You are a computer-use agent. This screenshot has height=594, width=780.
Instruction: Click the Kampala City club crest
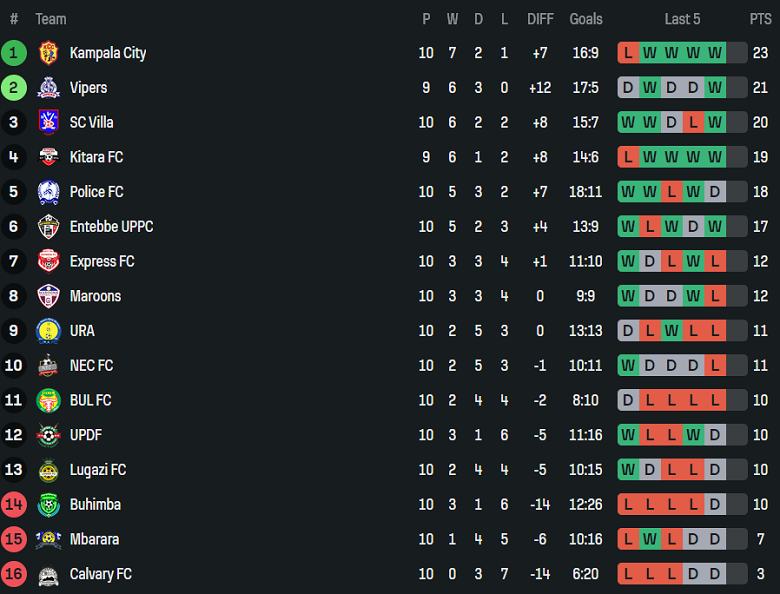click(47, 53)
